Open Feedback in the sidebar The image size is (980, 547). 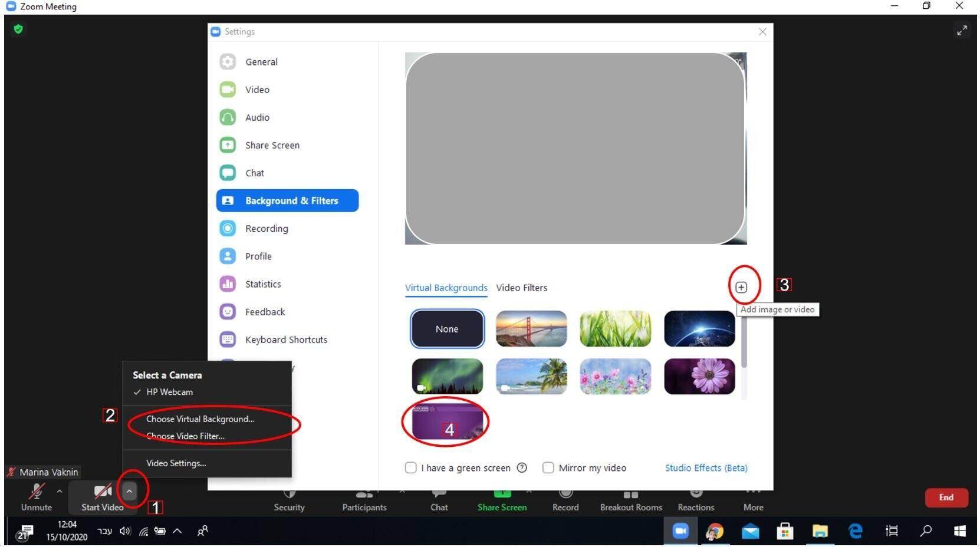[252, 311]
